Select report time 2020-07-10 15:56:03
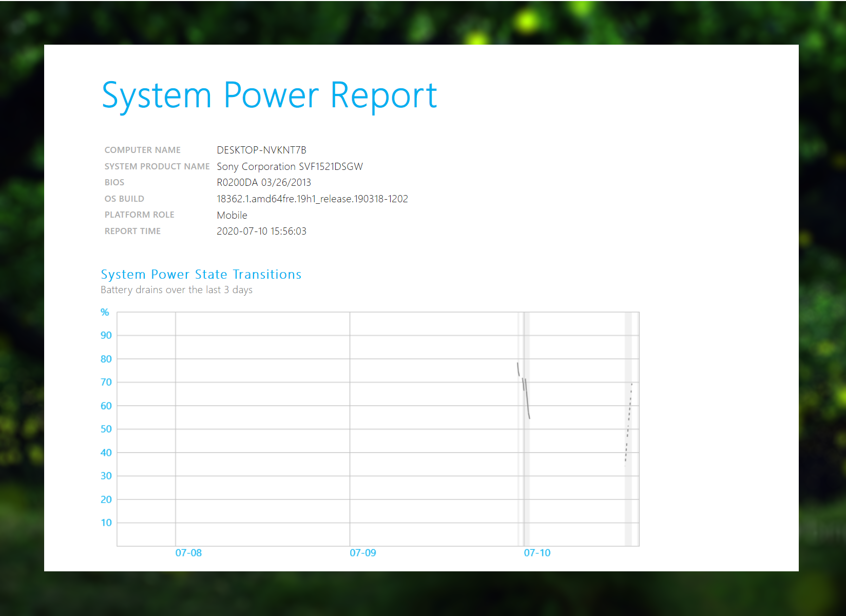The image size is (846, 616). point(261,231)
